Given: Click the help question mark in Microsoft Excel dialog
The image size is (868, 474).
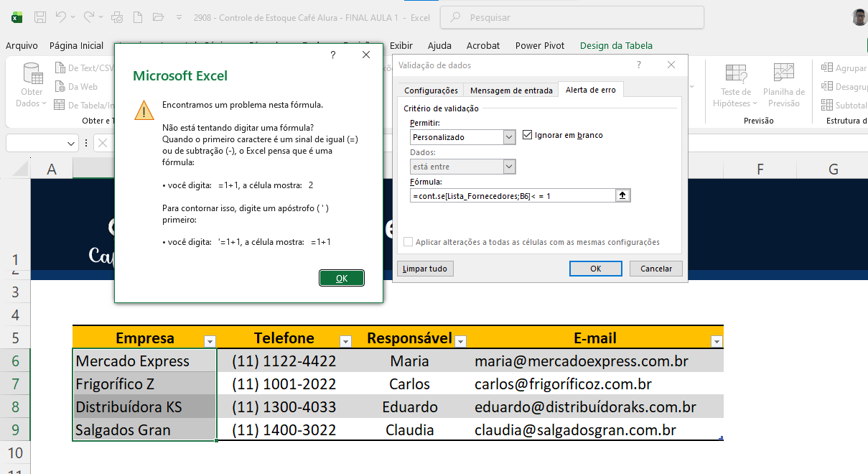Looking at the screenshot, I should [333, 55].
